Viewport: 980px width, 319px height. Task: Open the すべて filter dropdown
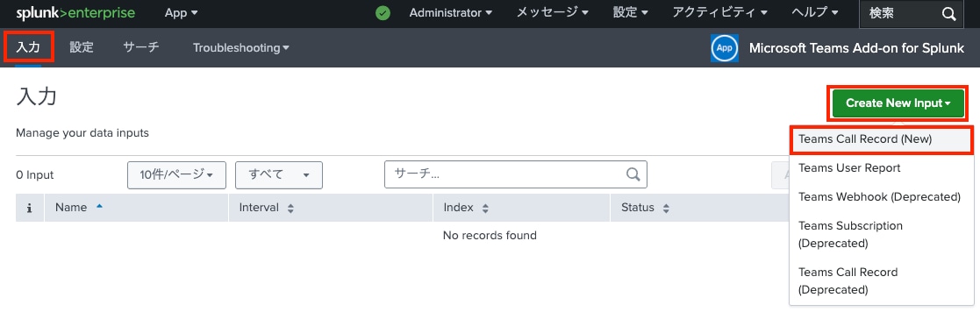[279, 174]
